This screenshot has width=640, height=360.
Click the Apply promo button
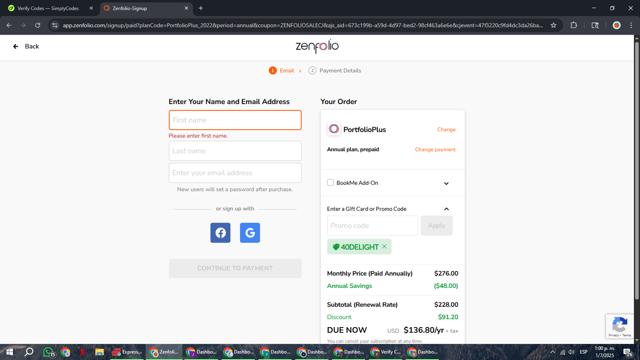[436, 226]
